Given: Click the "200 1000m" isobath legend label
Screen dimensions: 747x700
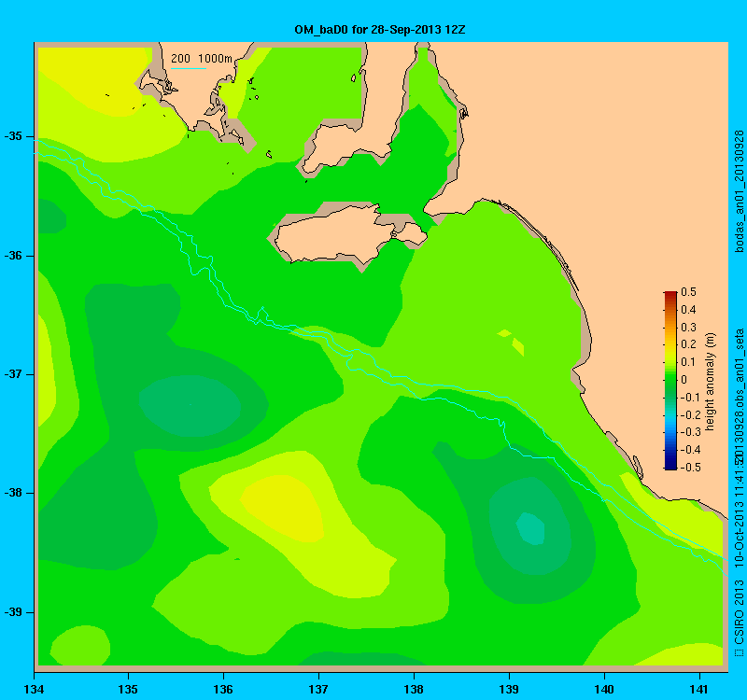Looking at the screenshot, I should point(202,59).
